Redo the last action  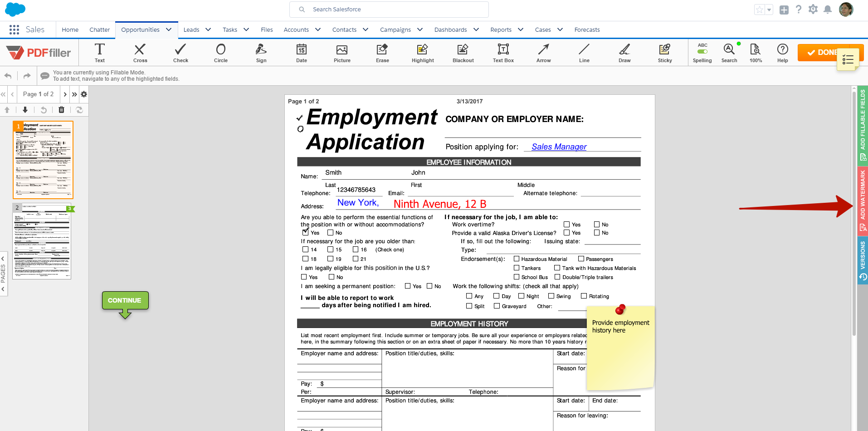(x=27, y=76)
